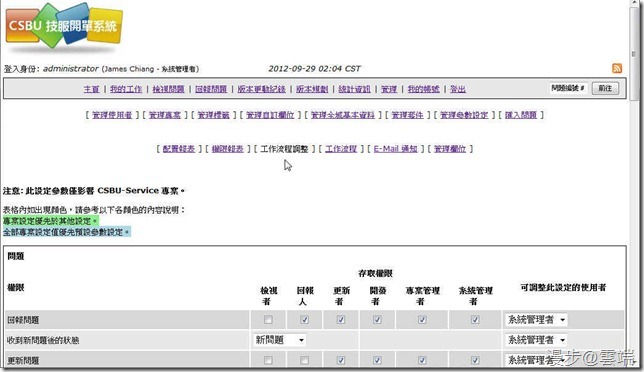Image resolution: width=644 pixels, height=372 pixels.
Task: Open the 管理套件 link
Action: [x=407, y=115]
